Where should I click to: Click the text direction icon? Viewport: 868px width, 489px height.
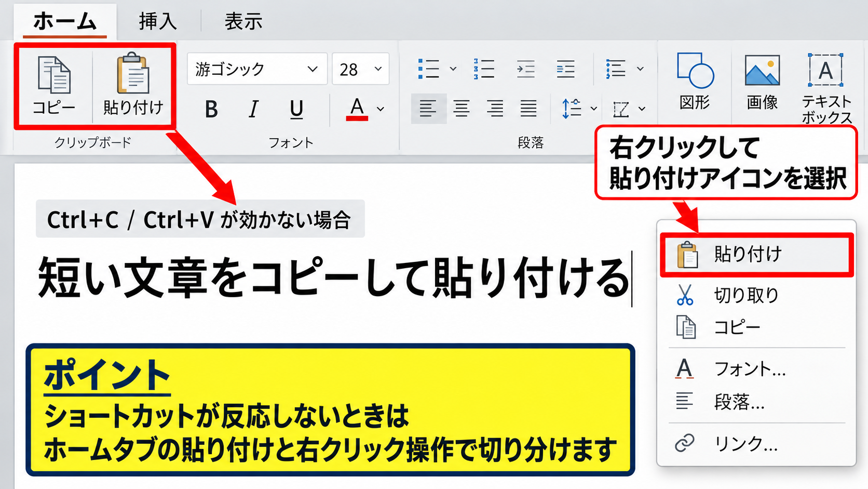(x=621, y=109)
